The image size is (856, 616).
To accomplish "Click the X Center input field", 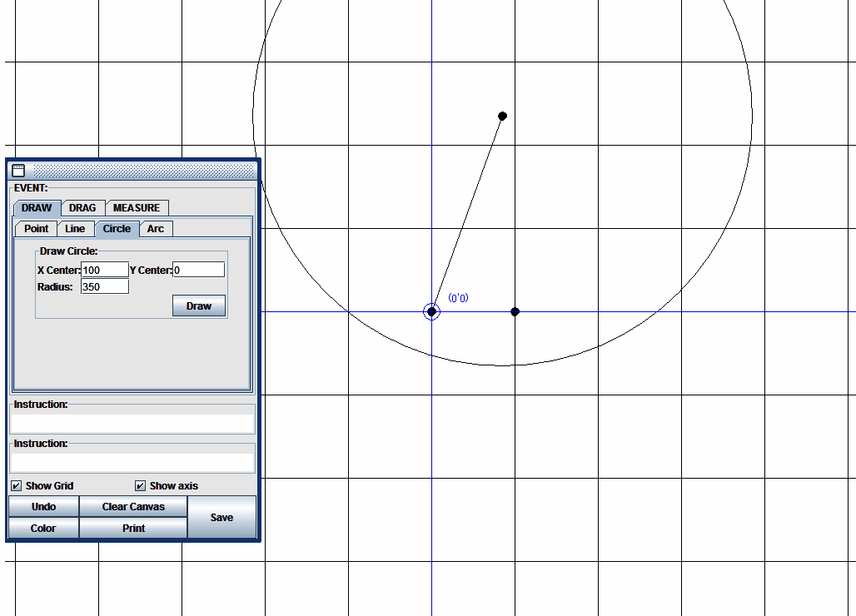I will click(x=105, y=270).
